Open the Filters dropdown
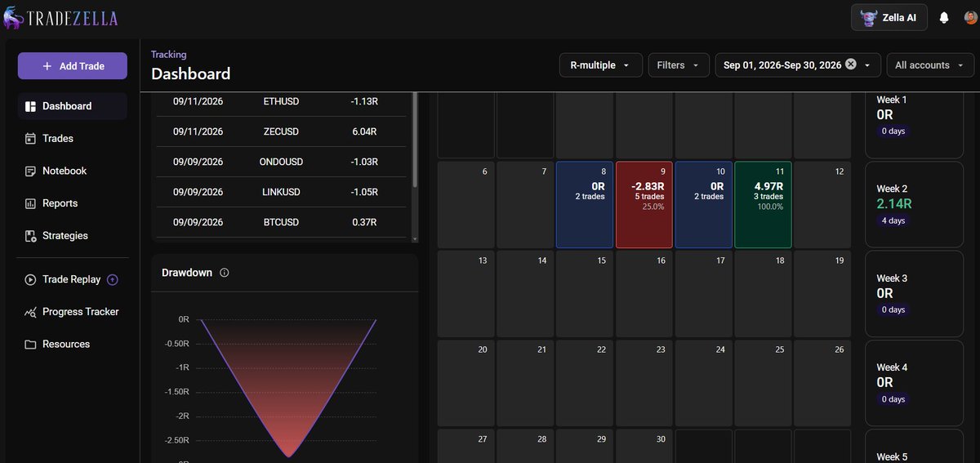The image size is (980, 463). tap(678, 65)
